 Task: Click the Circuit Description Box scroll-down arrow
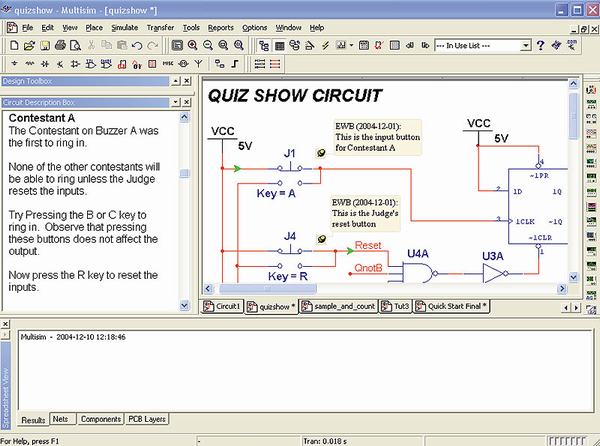click(184, 304)
